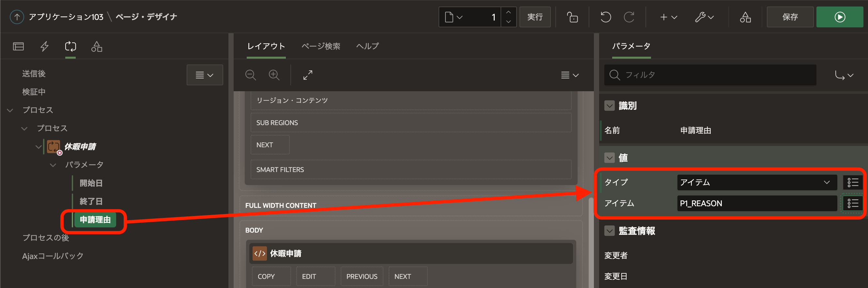
Task: Click the redo icon
Action: pyautogui.click(x=629, y=17)
